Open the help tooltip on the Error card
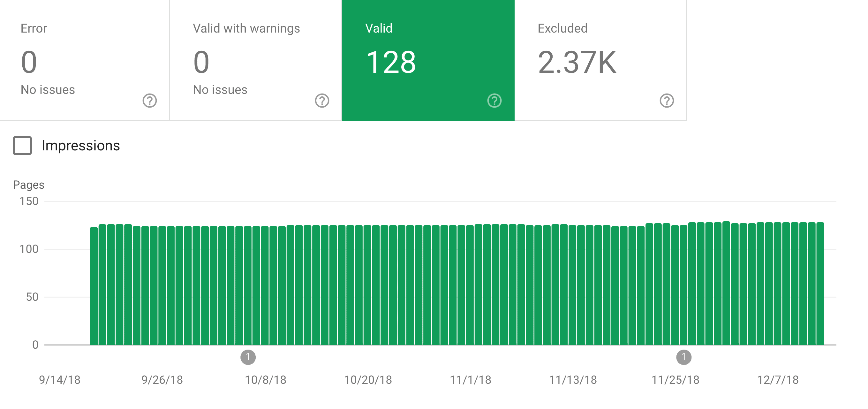868x409 pixels. coord(149,100)
